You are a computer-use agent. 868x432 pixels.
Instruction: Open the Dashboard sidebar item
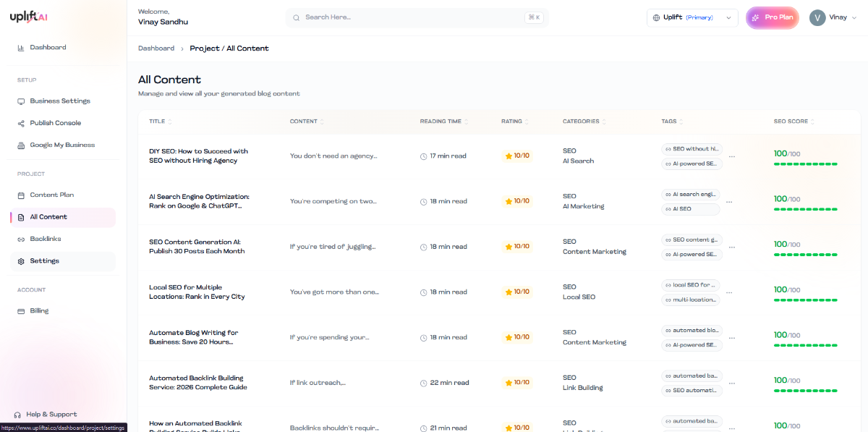[x=48, y=48]
